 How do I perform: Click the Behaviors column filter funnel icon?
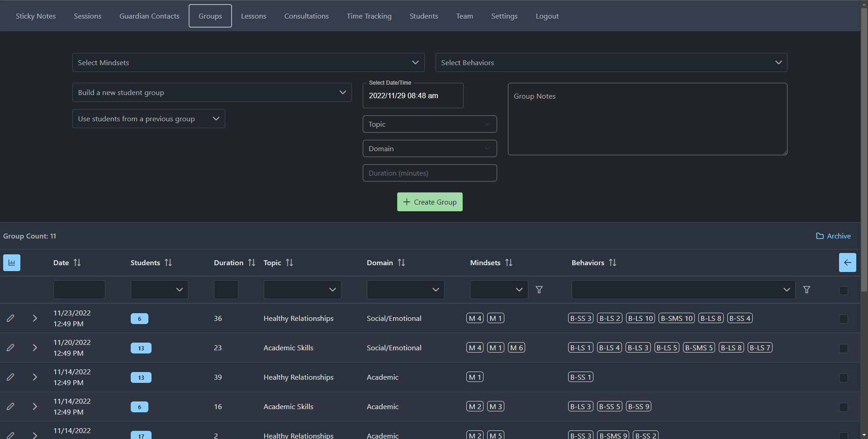806,290
